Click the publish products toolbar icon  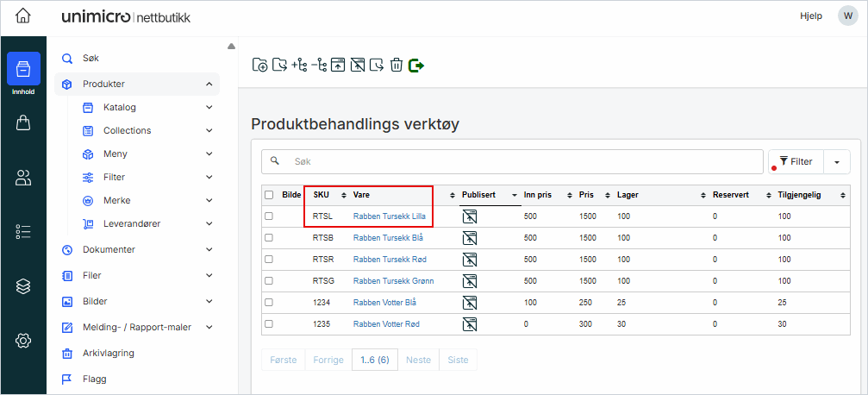[x=338, y=65]
